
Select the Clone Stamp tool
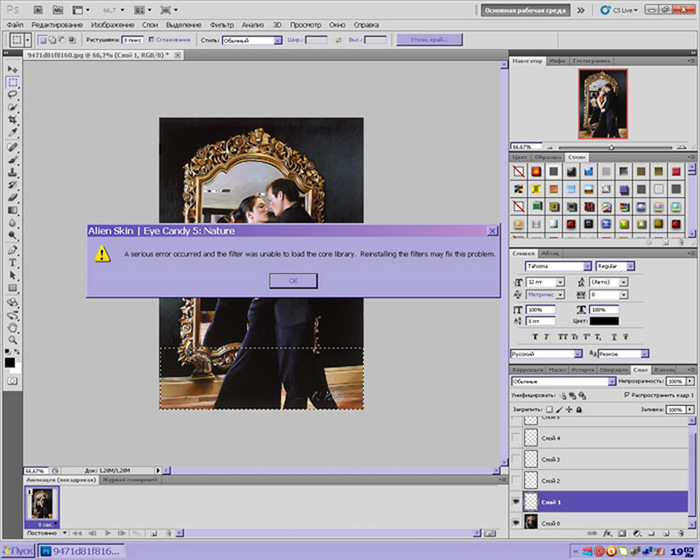coord(12,172)
